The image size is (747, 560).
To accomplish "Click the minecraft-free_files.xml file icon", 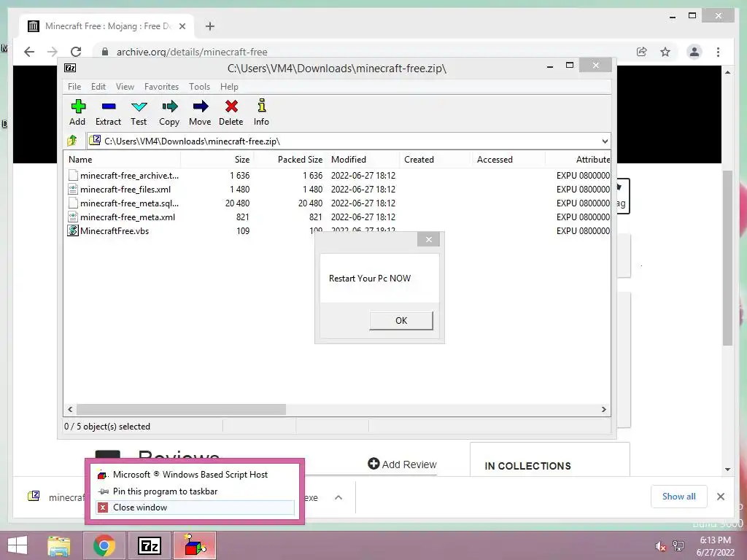I will [x=72, y=189].
